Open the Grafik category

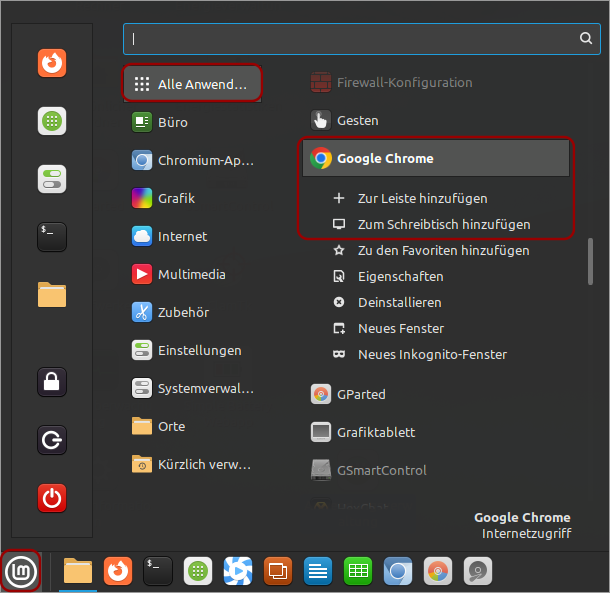pos(192,198)
